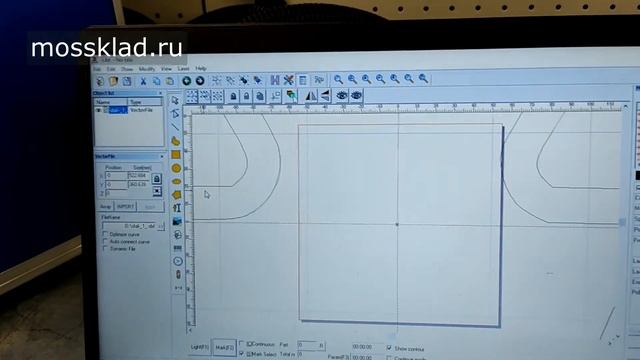
Task: Click the Type column header
Action: coord(144,102)
